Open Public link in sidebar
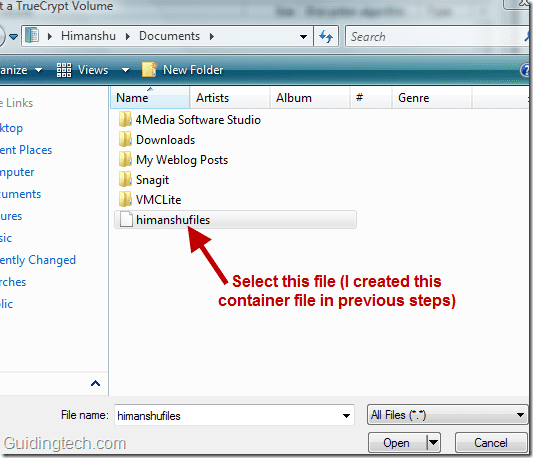The image size is (533, 458). (x=6, y=304)
